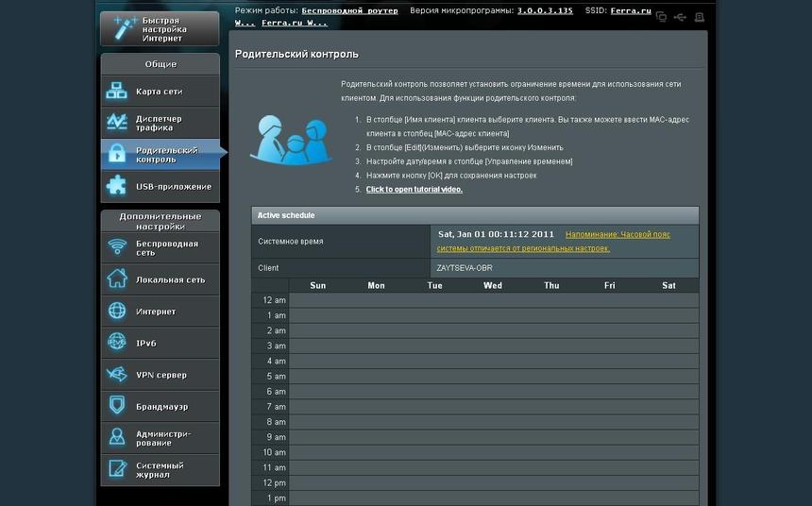Image resolution: width=812 pixels, height=506 pixels.
Task: Open Администрирование settings page
Action: coord(160,438)
